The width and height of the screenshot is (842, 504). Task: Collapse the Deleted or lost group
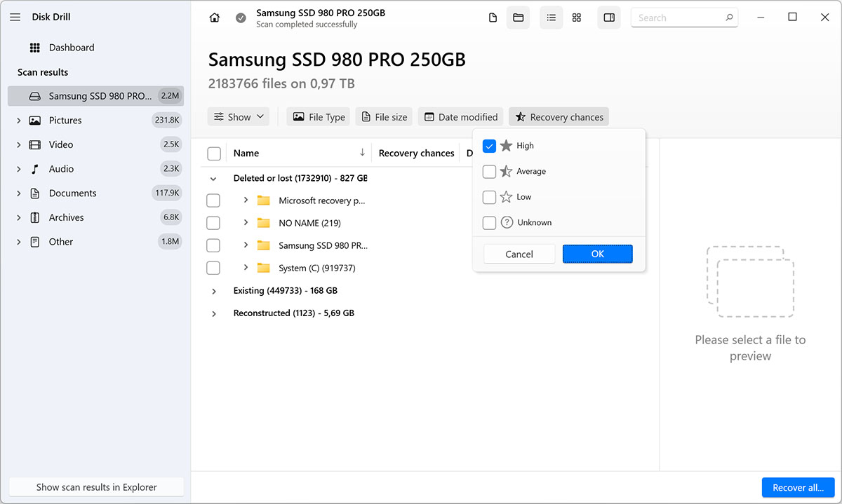213,179
